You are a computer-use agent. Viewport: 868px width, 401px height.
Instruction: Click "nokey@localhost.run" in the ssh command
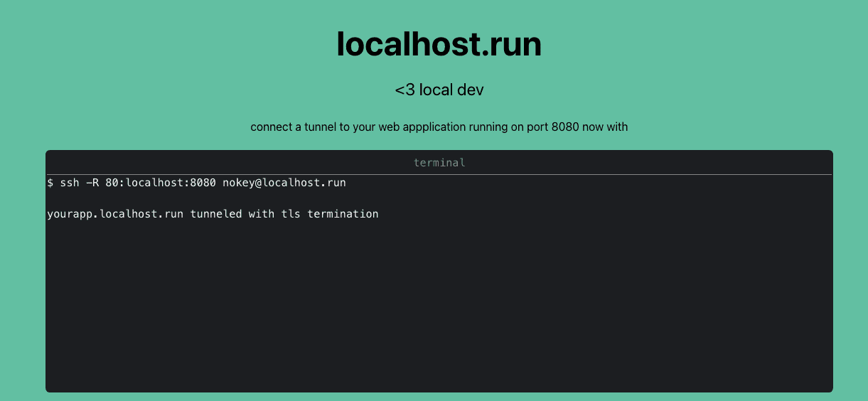click(x=284, y=183)
